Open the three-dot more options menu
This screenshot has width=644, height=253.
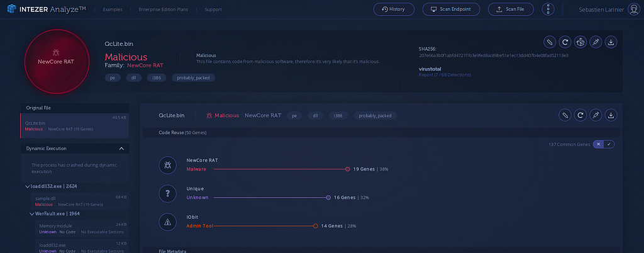coord(548,9)
